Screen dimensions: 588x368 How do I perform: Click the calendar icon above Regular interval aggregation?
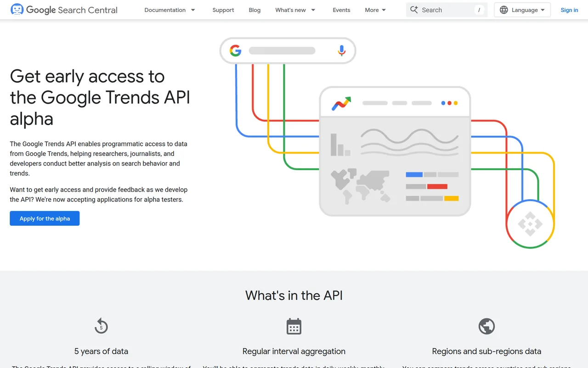point(294,327)
